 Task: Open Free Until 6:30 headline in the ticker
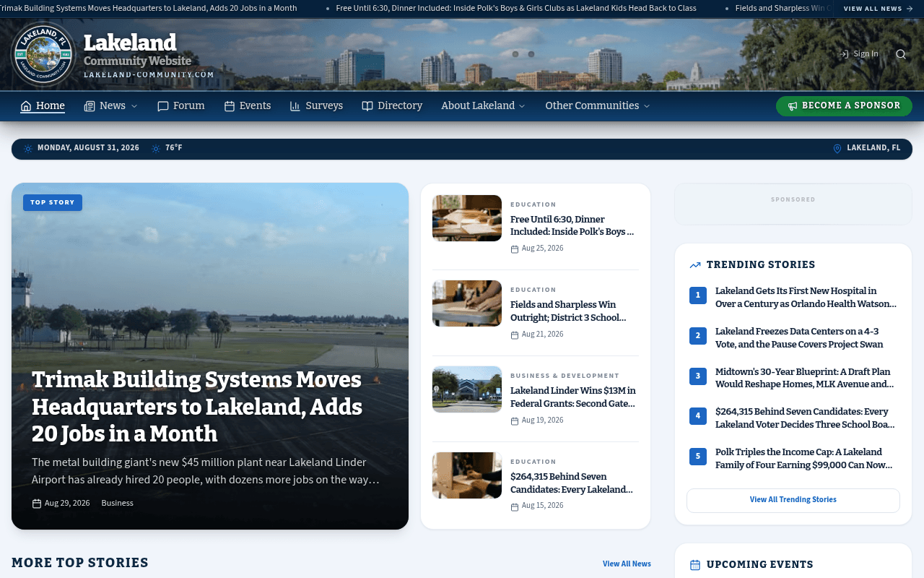click(x=516, y=9)
